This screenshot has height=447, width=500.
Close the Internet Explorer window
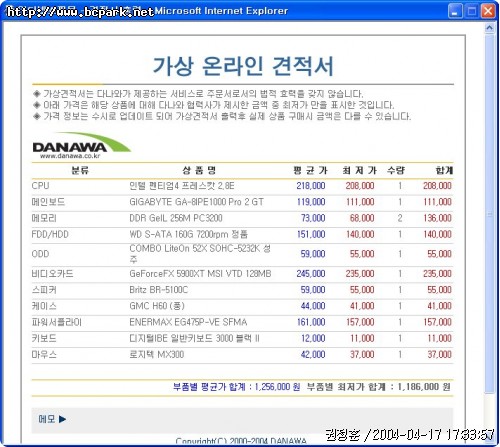tap(488, 11)
